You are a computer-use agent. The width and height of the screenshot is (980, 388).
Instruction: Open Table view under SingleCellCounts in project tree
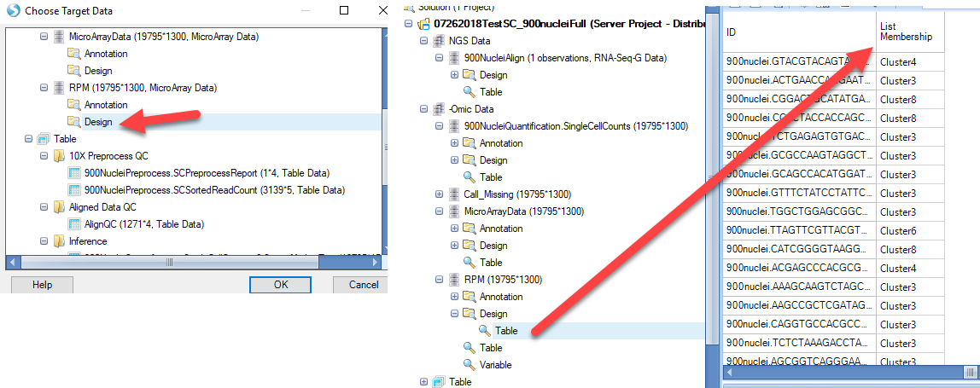(491, 177)
